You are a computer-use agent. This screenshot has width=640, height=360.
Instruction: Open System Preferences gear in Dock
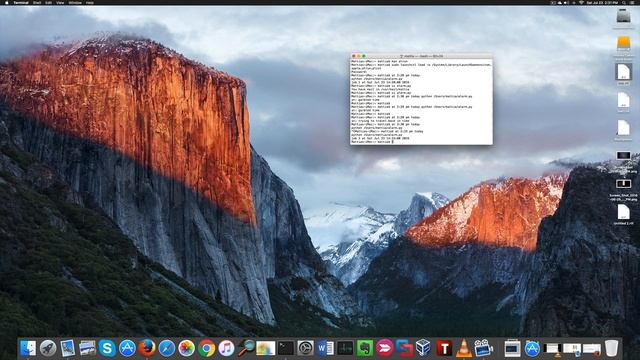(x=305, y=348)
